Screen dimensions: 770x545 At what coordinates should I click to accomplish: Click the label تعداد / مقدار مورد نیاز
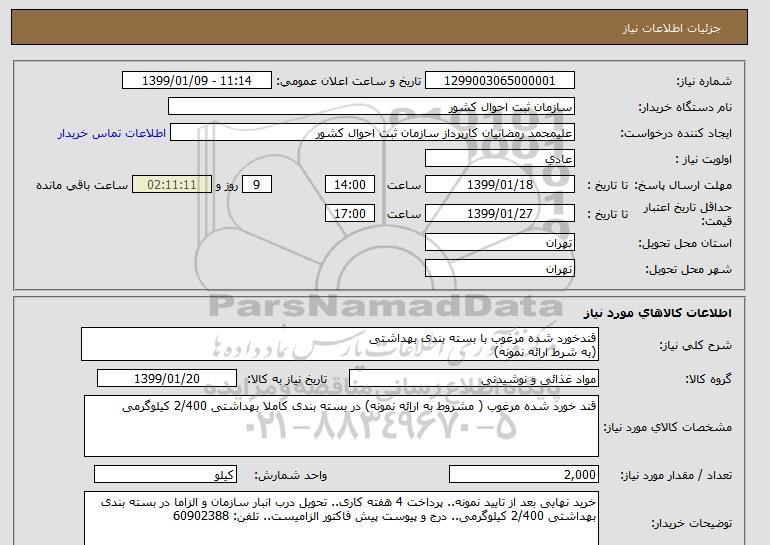pyautogui.click(x=676, y=475)
